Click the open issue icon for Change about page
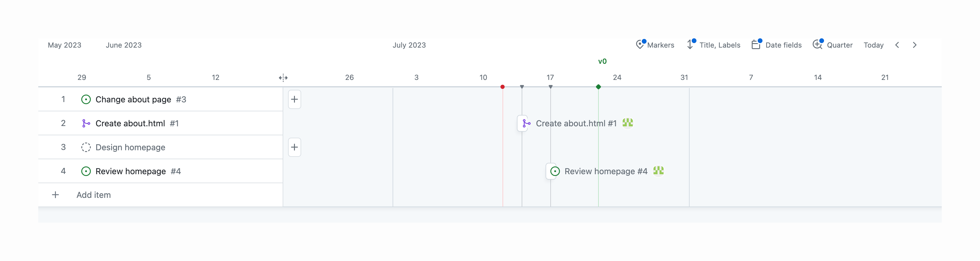The width and height of the screenshot is (980, 261). click(x=86, y=99)
